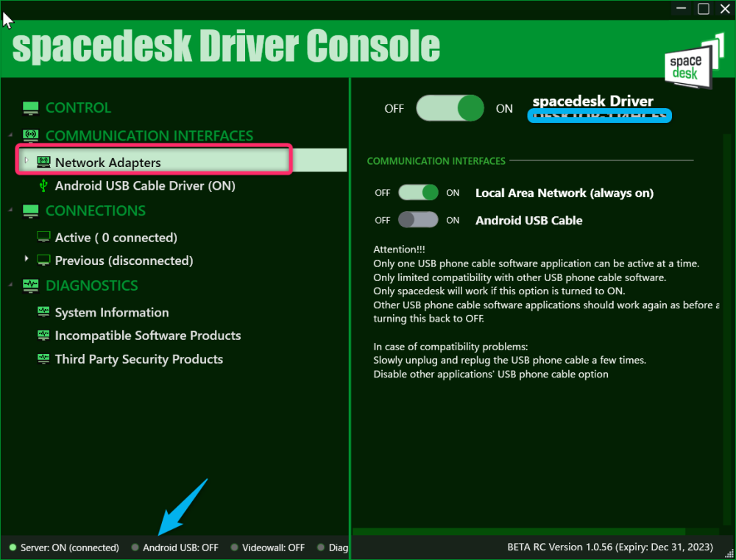
Task: Click the DIAGNOSTICS heartbeat icon
Action: point(30,286)
